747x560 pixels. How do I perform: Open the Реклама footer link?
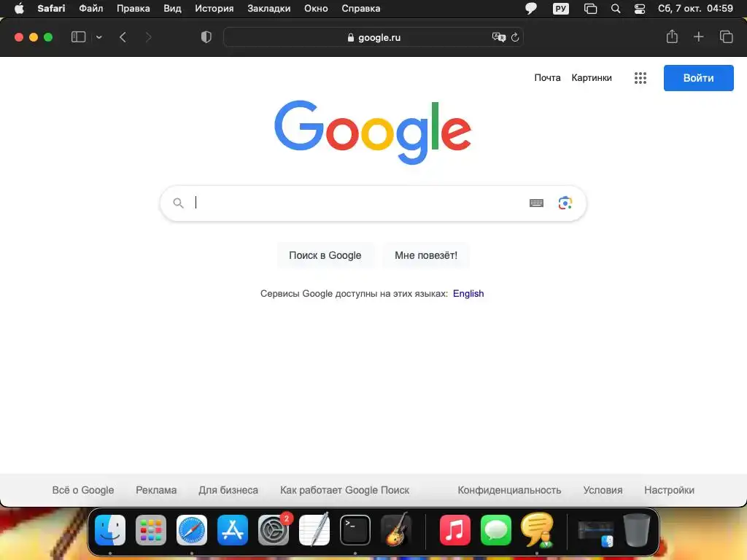pos(156,490)
